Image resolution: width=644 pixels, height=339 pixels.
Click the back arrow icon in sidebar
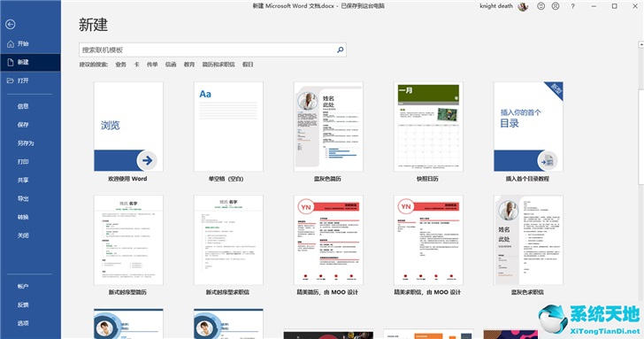(x=11, y=25)
